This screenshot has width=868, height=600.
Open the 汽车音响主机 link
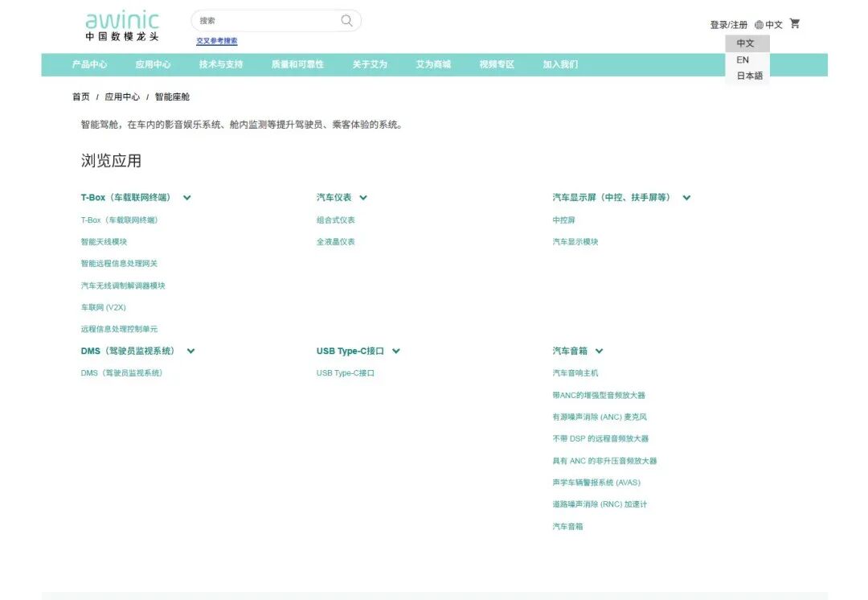click(575, 373)
